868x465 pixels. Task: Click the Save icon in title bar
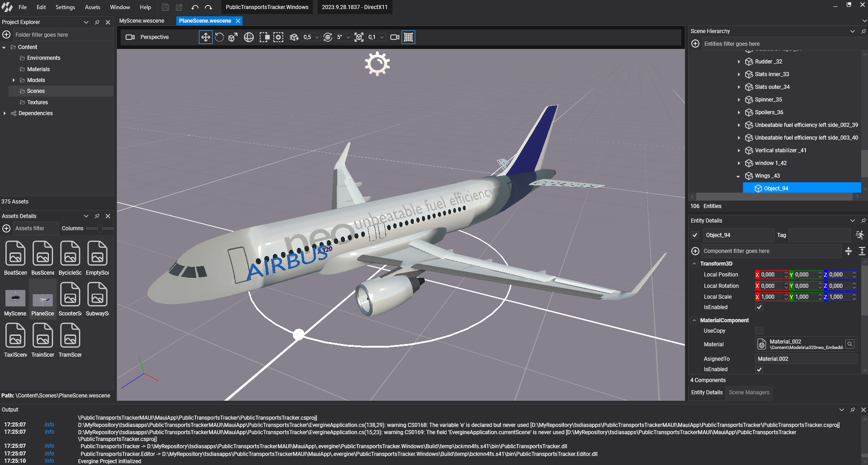(x=165, y=7)
